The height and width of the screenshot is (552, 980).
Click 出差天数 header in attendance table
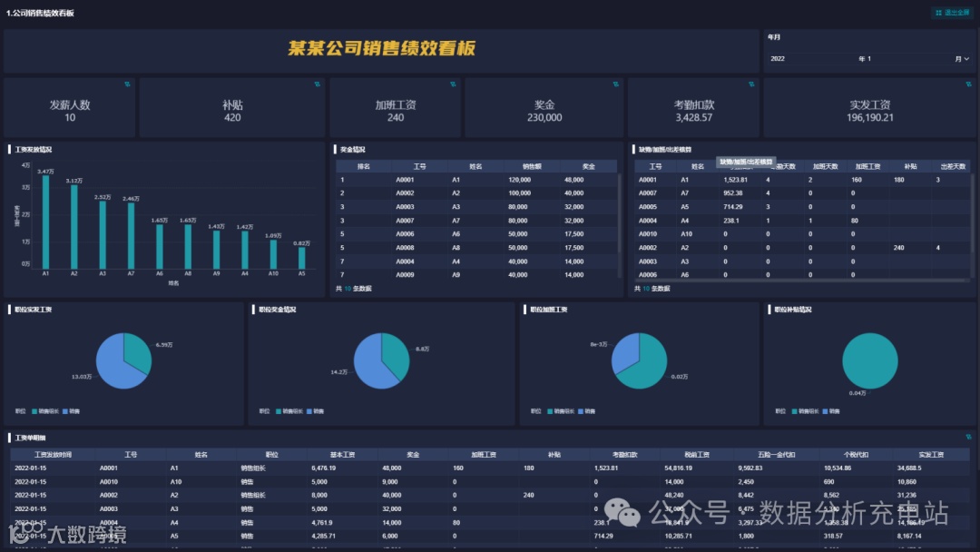pyautogui.click(x=953, y=166)
